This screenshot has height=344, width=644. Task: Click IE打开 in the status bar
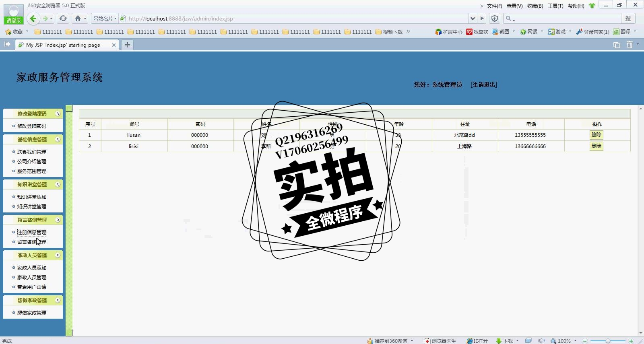click(477, 341)
